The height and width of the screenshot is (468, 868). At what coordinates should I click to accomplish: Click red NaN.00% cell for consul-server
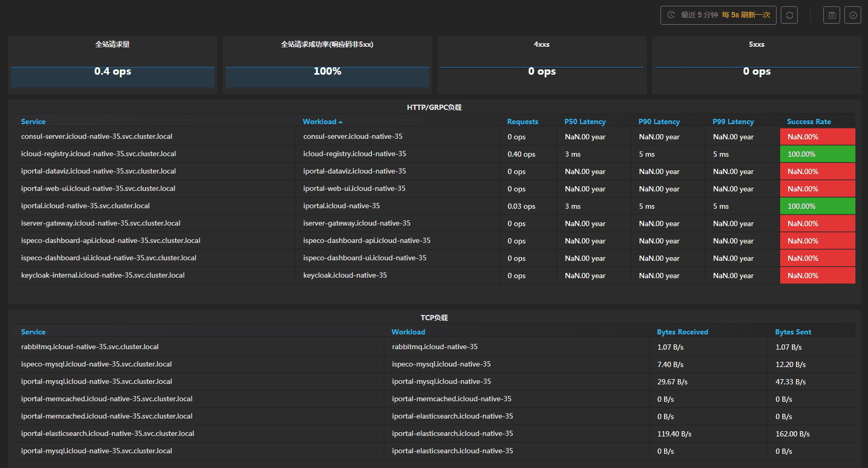(x=817, y=137)
